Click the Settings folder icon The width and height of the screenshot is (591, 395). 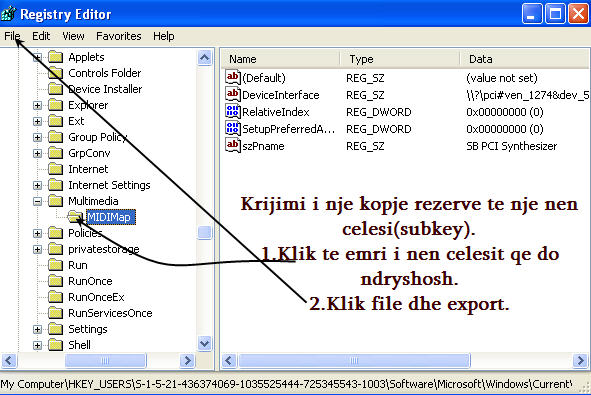tap(55, 329)
